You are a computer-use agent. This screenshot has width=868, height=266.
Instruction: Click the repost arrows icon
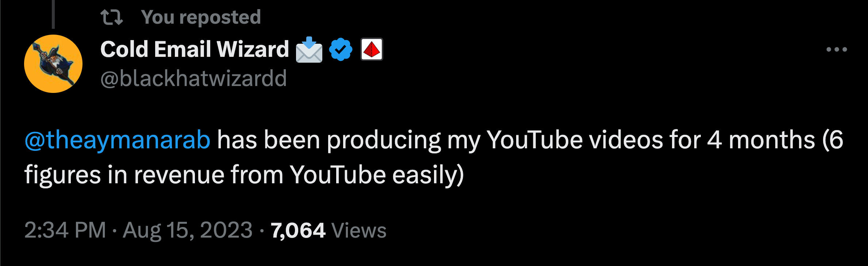tap(111, 17)
